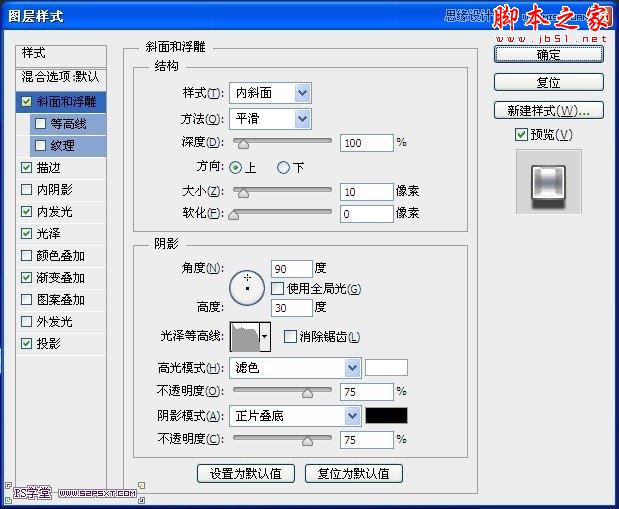Check 消除锯齿 option
This screenshot has width=619, height=509.
pos(290,337)
